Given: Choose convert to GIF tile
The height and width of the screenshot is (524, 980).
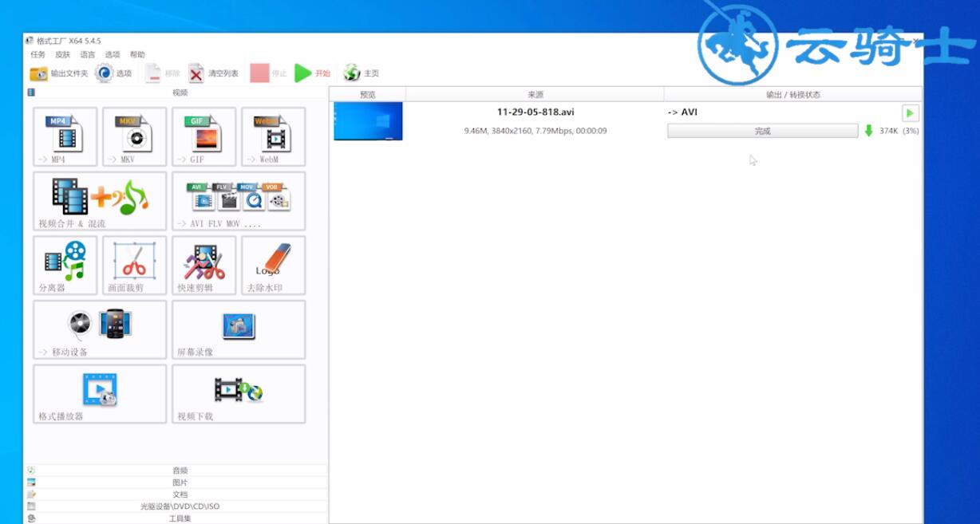Looking at the screenshot, I should tap(204, 137).
